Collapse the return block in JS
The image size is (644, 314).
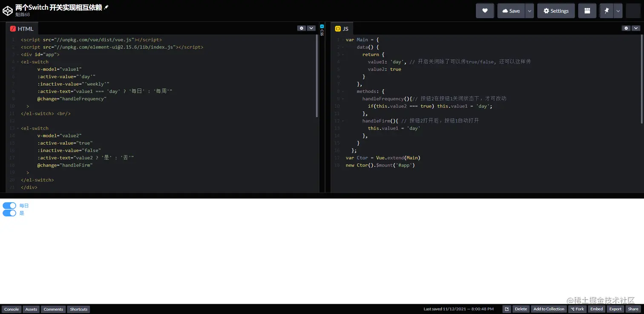point(342,55)
